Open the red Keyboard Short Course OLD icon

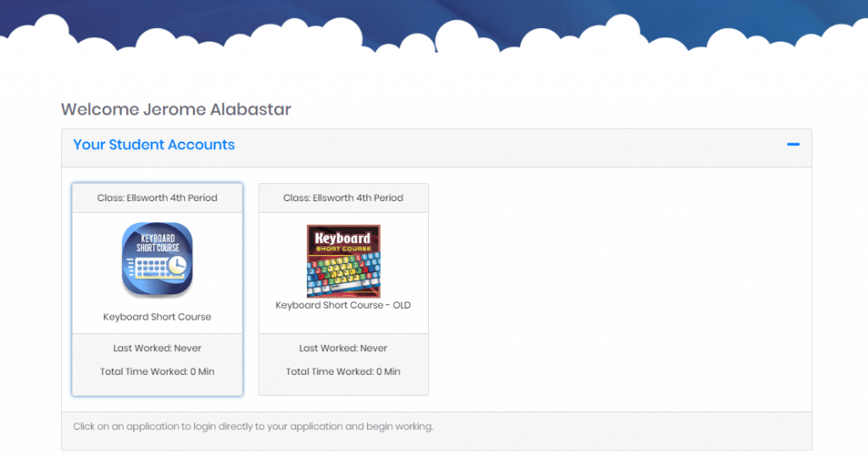pos(343,261)
